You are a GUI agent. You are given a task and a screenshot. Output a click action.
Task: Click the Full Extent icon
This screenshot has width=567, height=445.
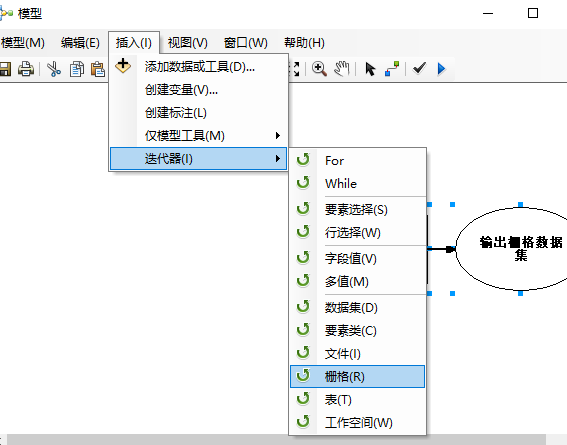coord(295,69)
